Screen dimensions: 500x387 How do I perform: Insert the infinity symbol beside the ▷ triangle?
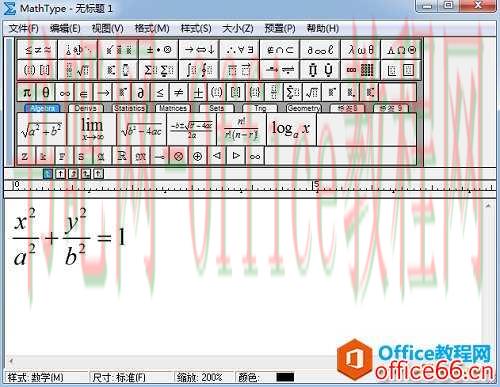tap(255, 156)
